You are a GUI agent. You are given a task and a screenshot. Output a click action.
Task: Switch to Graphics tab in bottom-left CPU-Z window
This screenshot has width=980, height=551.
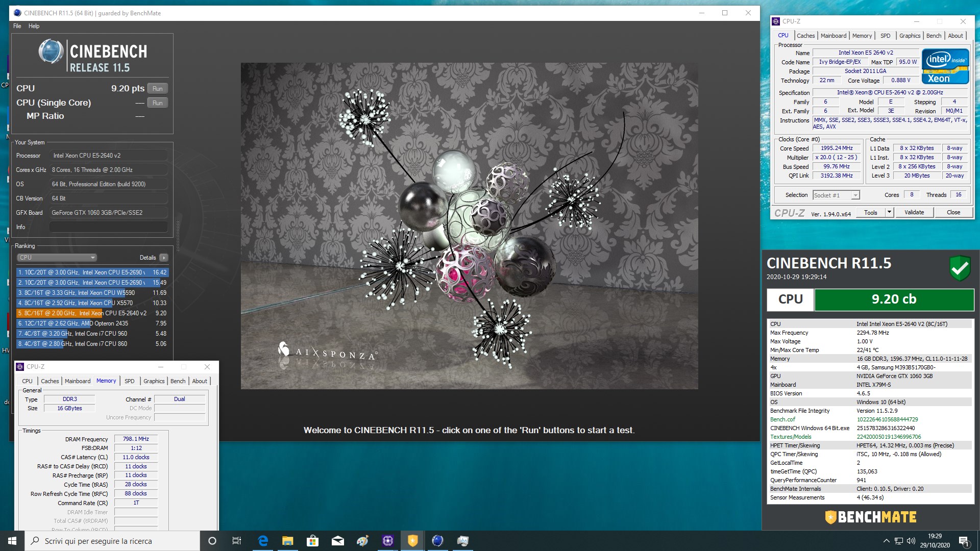(x=154, y=381)
